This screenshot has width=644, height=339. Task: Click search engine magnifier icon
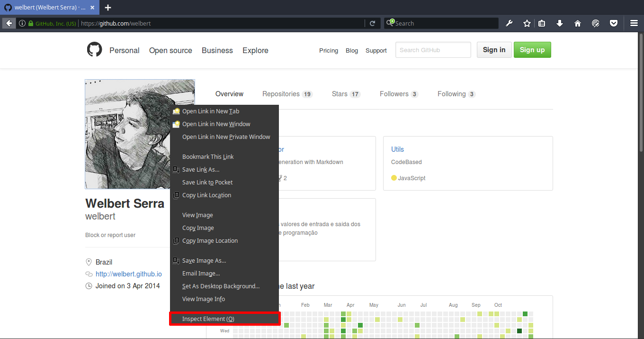tap(390, 23)
